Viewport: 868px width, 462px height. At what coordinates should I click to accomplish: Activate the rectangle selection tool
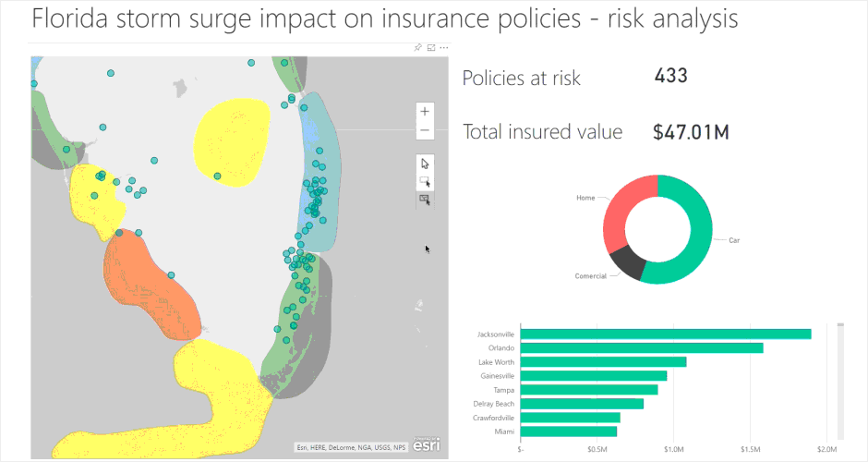(x=425, y=182)
